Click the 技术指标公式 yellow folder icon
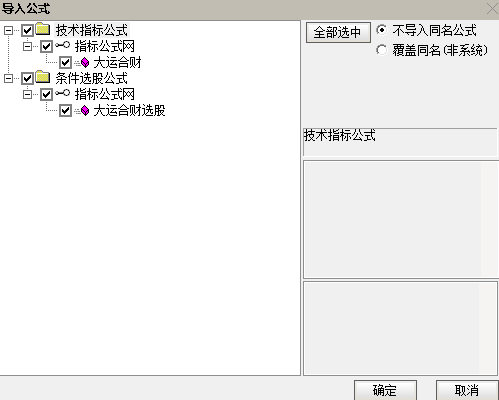 click(x=43, y=29)
